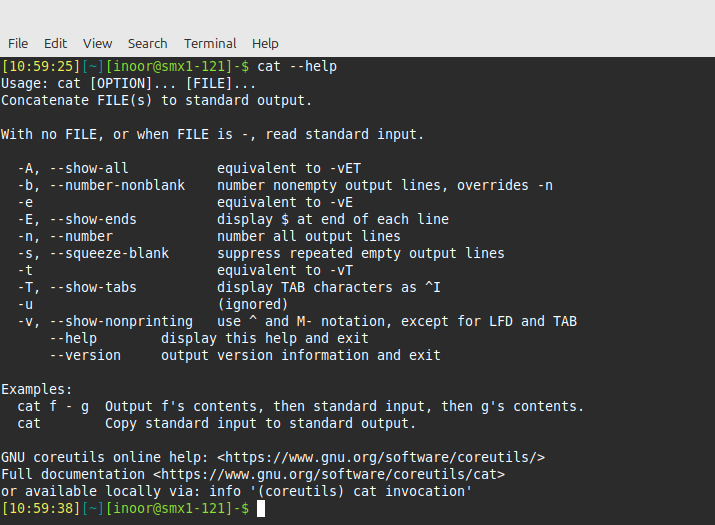715x525 pixels.
Task: Open the GNU coreutils online help URL
Action: 380,457
